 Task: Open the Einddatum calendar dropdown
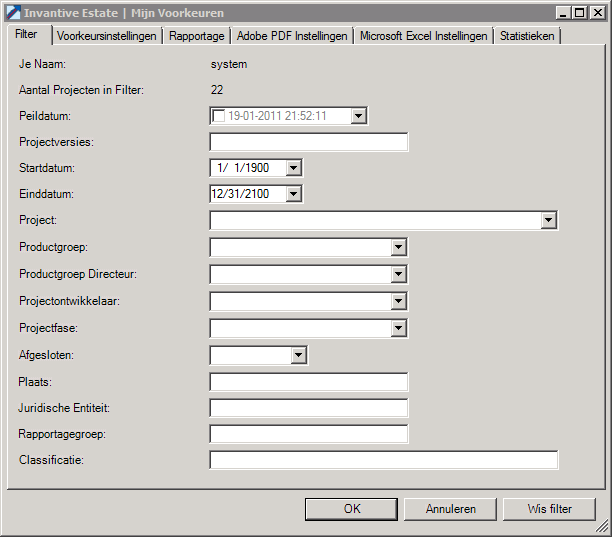(294, 194)
